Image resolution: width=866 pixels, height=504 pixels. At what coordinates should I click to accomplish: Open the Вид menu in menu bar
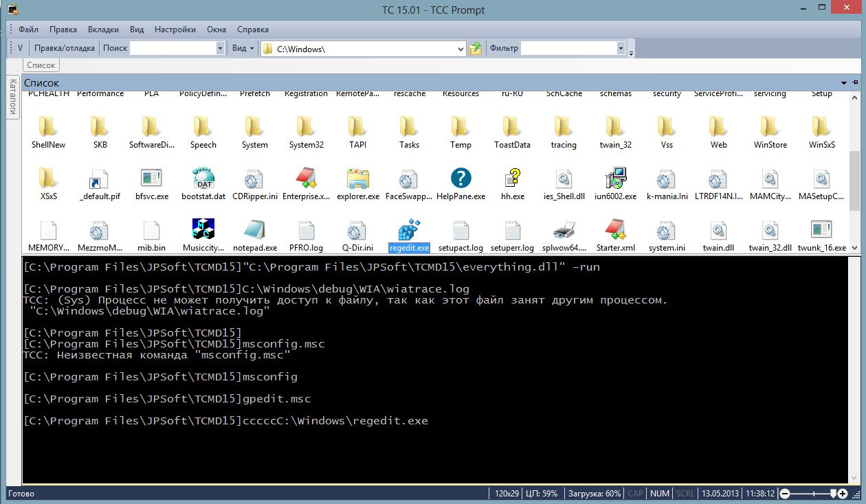tap(137, 30)
